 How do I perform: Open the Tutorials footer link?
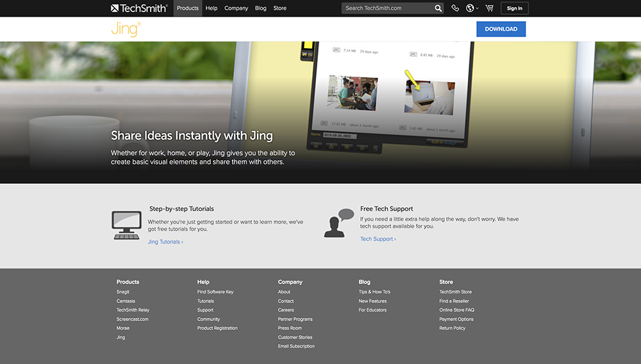point(206,301)
